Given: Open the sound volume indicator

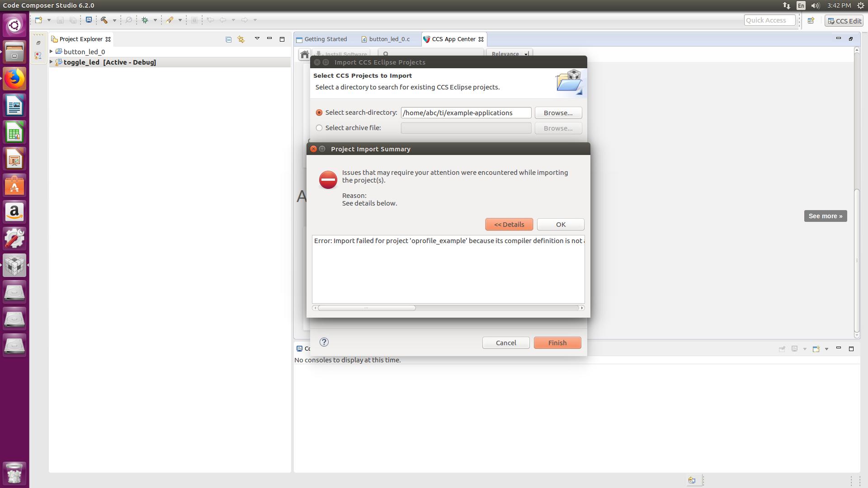Looking at the screenshot, I should pyautogui.click(x=815, y=5).
